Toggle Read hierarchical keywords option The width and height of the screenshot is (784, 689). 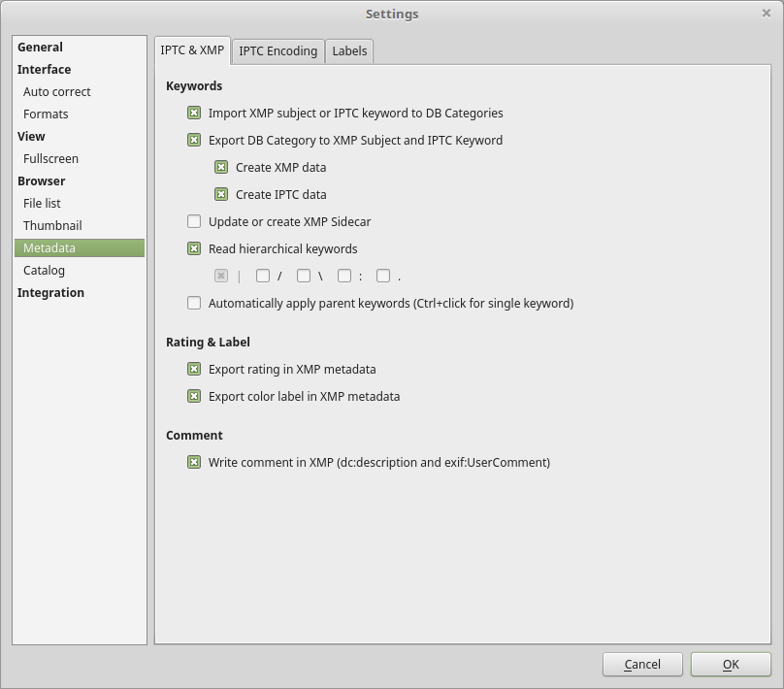coord(194,249)
